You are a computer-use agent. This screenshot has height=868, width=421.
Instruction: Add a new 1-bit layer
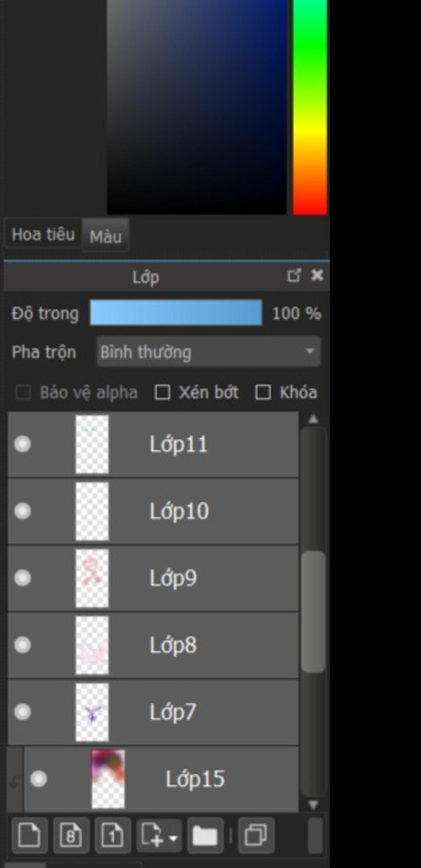coord(113,836)
